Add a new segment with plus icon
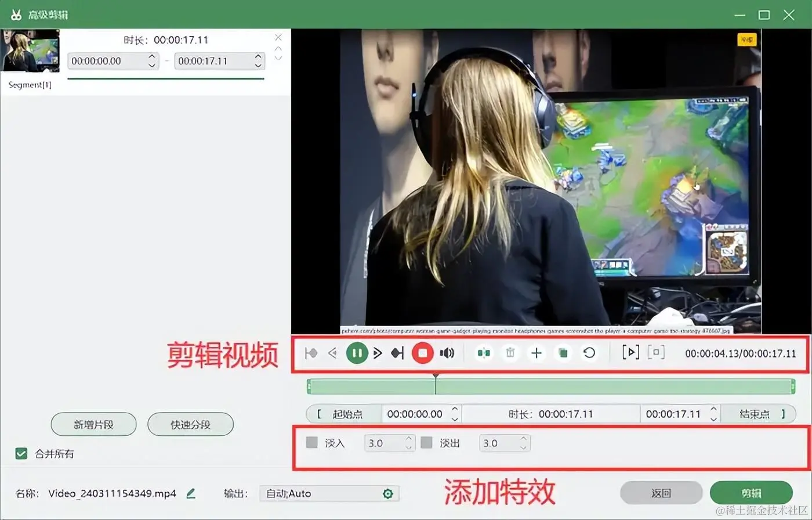This screenshot has width=812, height=520. click(x=536, y=353)
